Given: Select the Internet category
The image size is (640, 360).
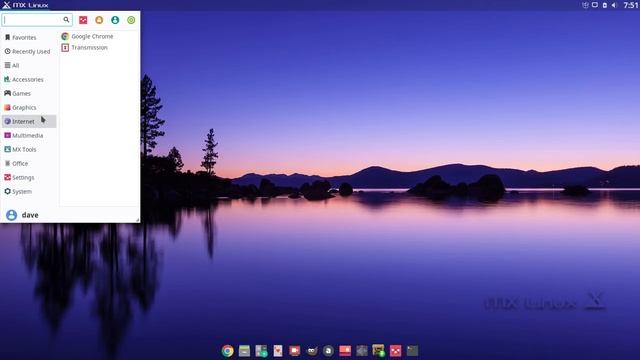Looking at the screenshot, I should point(29,121).
